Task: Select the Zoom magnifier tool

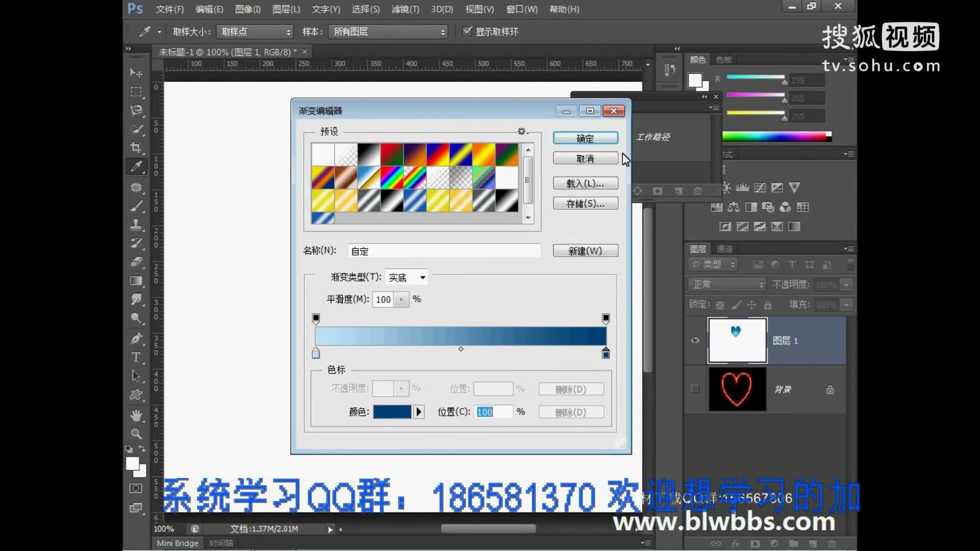Action: point(136,434)
